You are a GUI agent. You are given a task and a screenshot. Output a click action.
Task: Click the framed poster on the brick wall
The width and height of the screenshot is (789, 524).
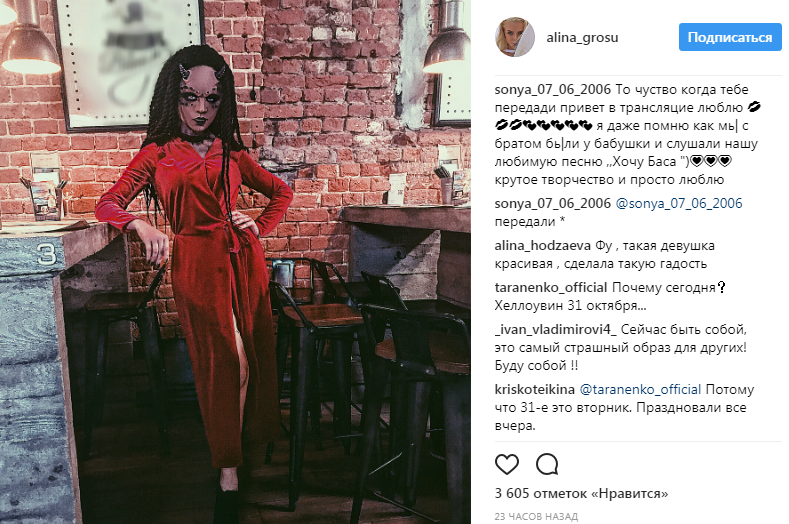(x=129, y=61)
